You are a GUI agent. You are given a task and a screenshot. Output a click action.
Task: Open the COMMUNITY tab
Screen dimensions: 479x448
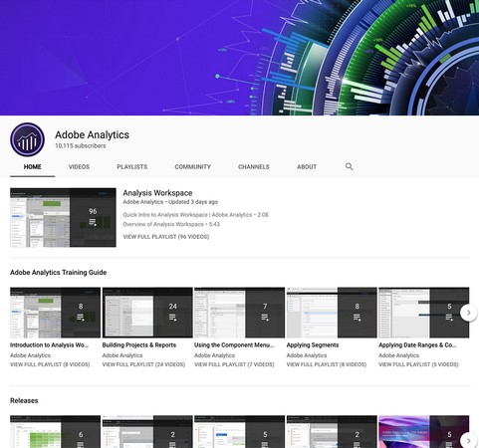click(192, 167)
